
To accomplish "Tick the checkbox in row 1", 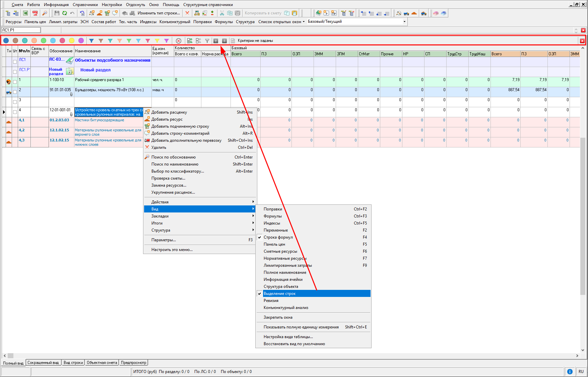I will point(15,82).
